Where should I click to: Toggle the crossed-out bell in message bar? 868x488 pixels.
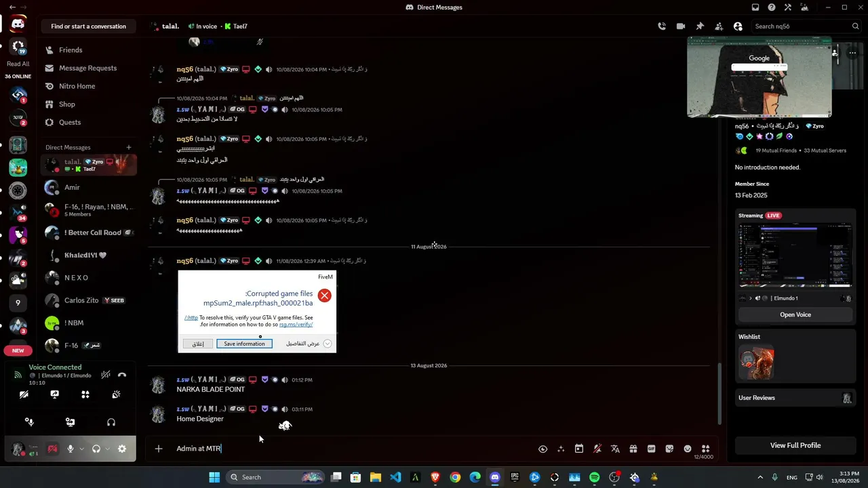(x=597, y=449)
